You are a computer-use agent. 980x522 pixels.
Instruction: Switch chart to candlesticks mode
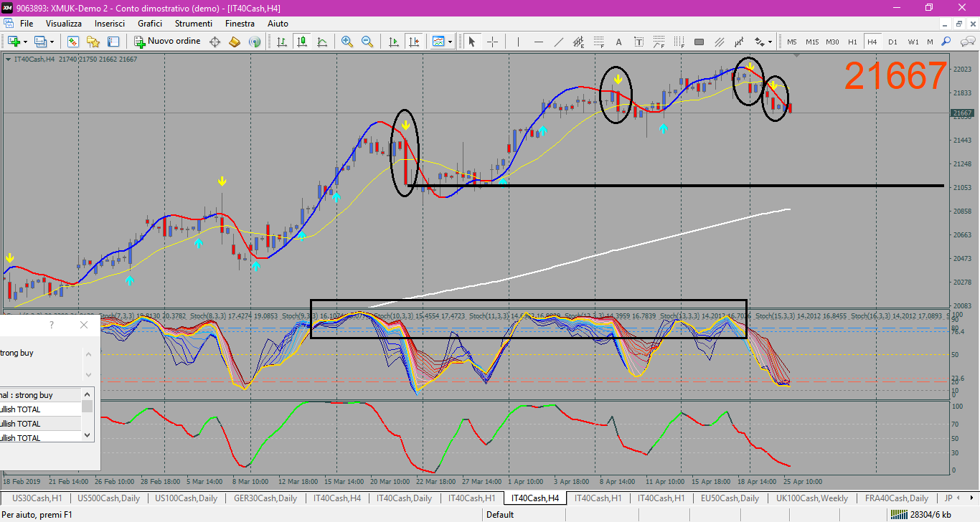(302, 42)
